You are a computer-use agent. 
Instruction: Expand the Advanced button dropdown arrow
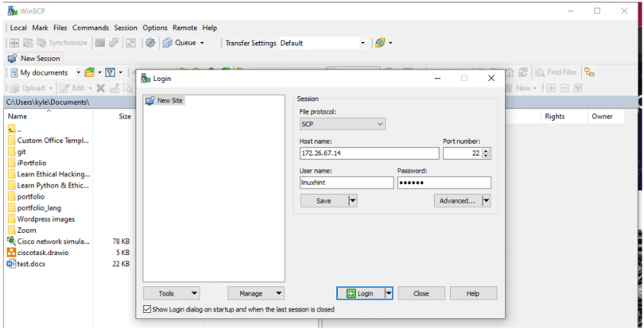click(x=487, y=201)
